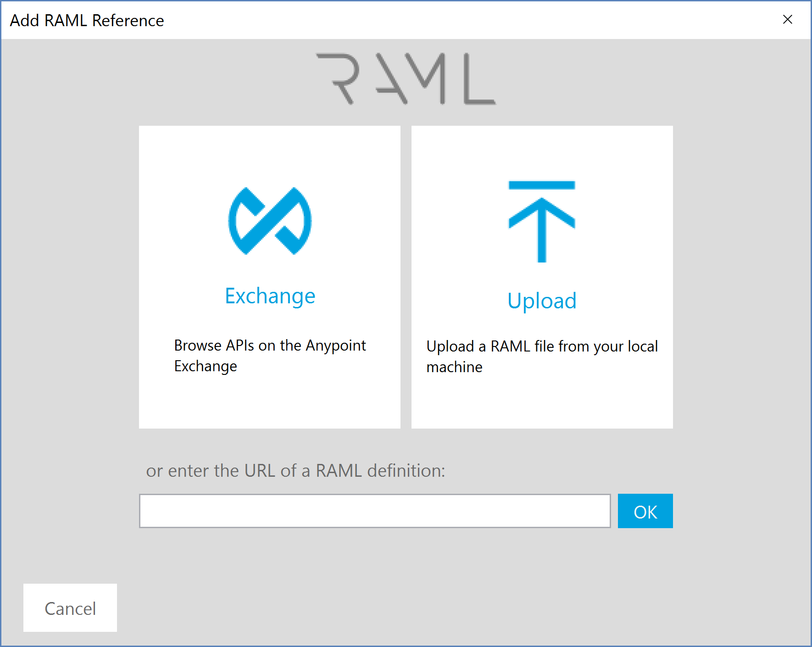Click the Anypoint Exchange logo icon

pos(270,221)
